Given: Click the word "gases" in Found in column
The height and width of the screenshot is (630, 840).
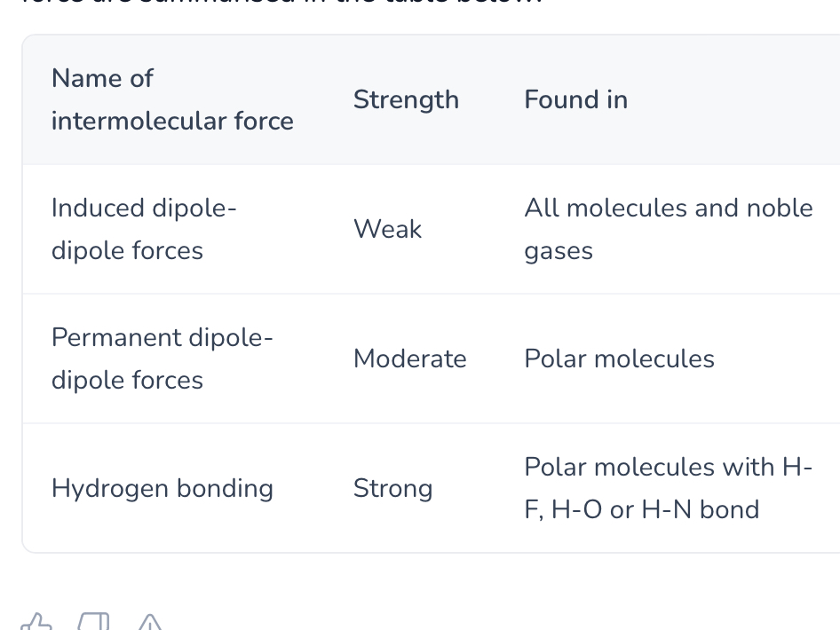Looking at the screenshot, I should click(558, 251).
